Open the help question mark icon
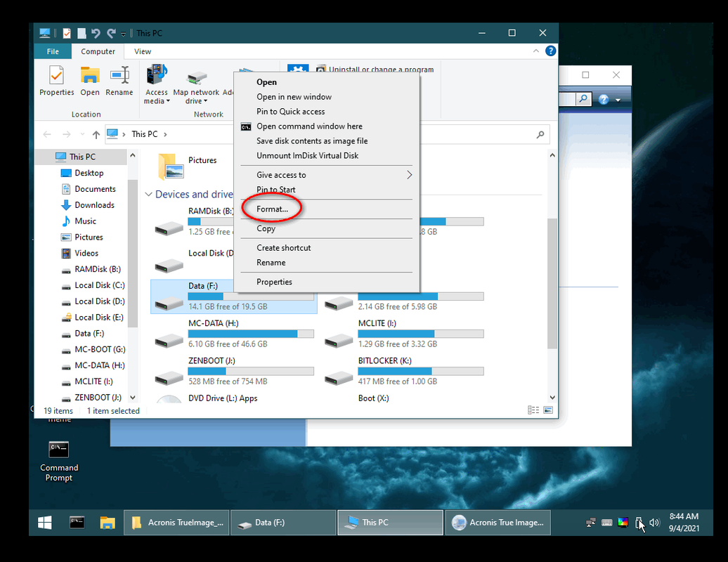 [550, 51]
